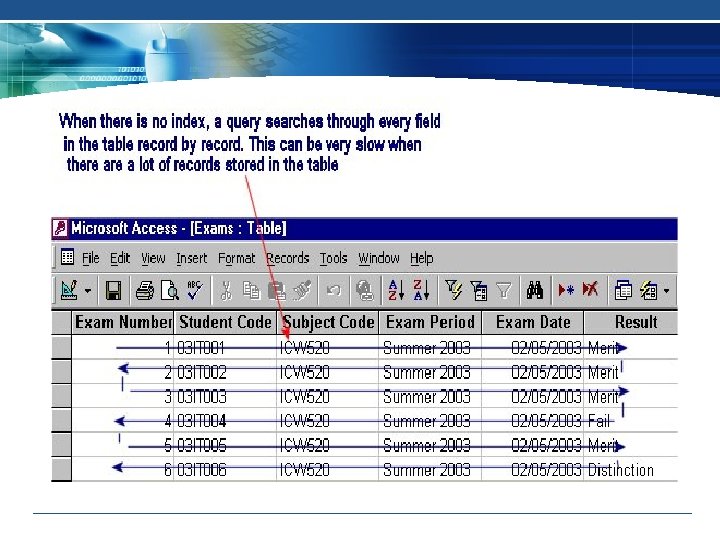The image size is (720, 540).
Task: Select the Exam Date column header
Action: coord(533,322)
